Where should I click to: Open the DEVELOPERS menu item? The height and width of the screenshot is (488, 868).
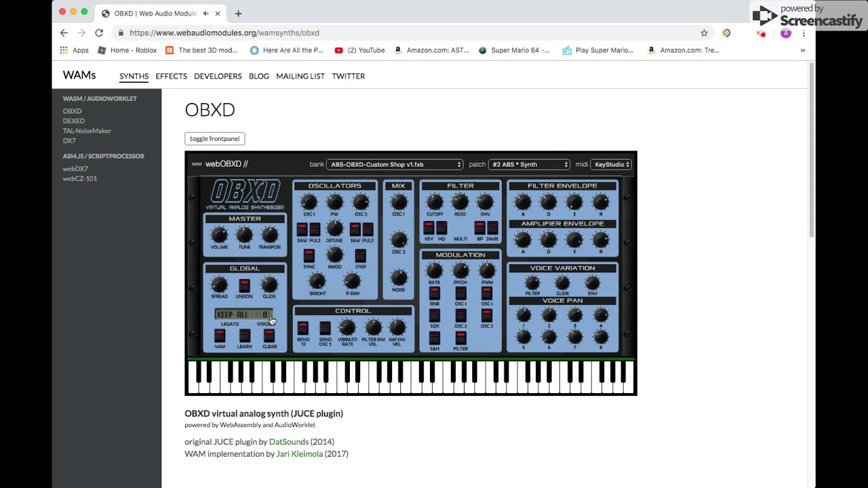coord(218,76)
